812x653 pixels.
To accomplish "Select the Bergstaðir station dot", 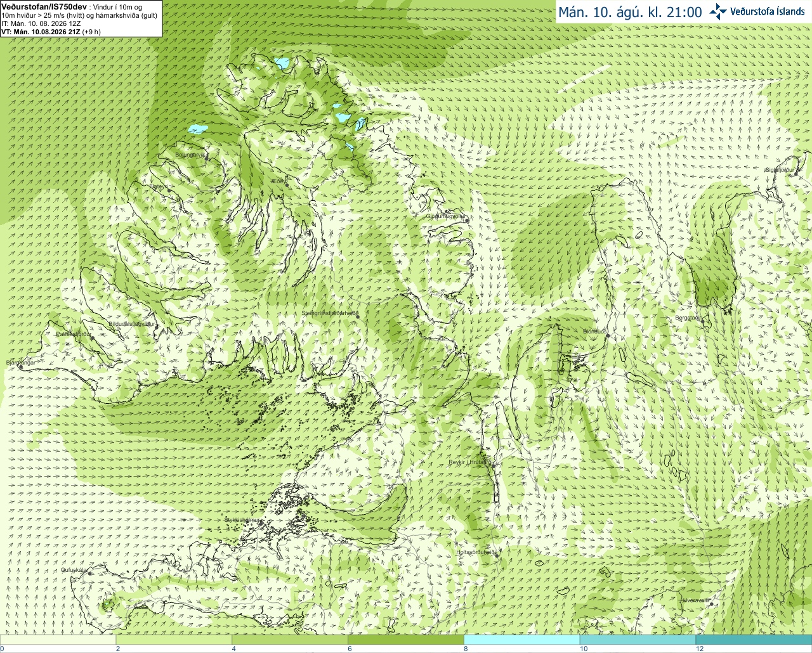I will (702, 322).
